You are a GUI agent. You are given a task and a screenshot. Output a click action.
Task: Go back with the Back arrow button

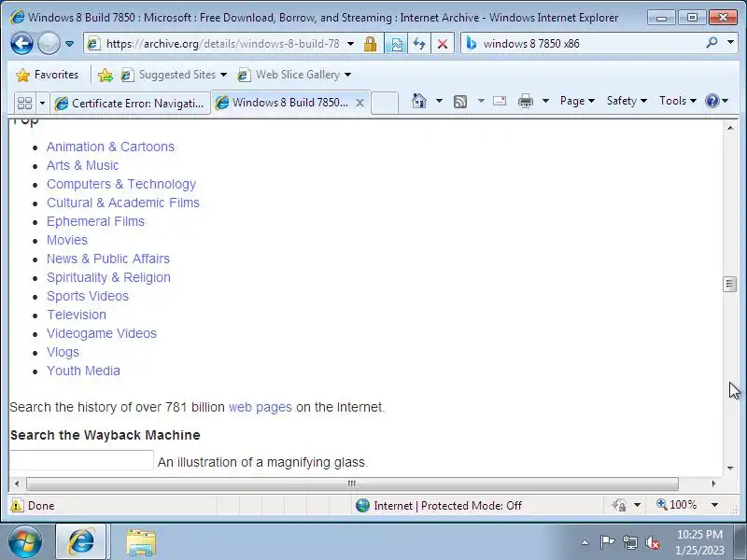21,44
